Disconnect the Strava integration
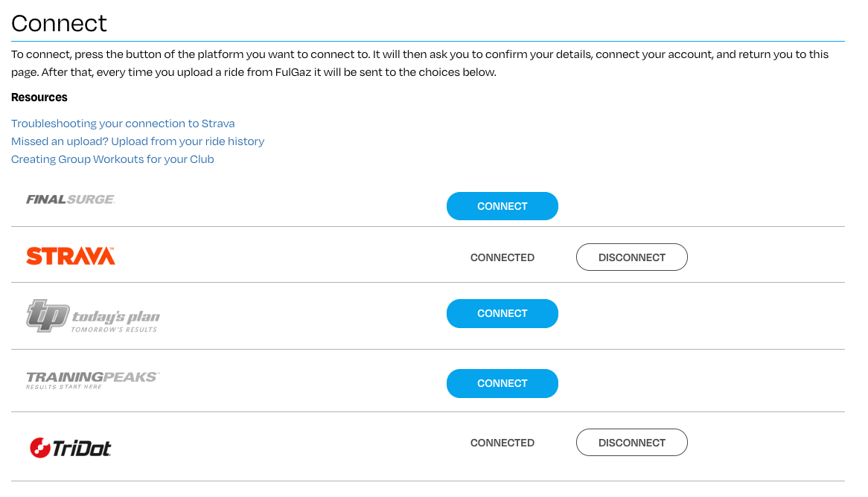 pos(631,257)
